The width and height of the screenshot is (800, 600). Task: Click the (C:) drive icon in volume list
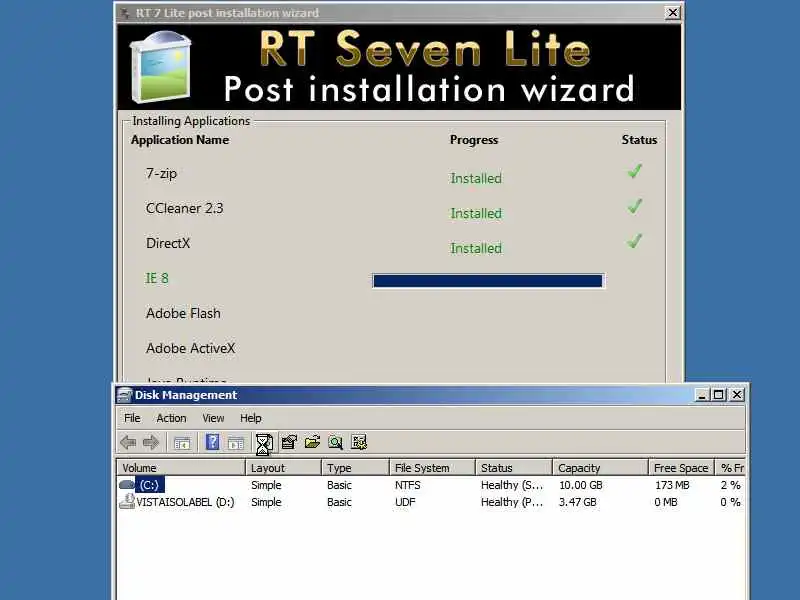pos(127,485)
